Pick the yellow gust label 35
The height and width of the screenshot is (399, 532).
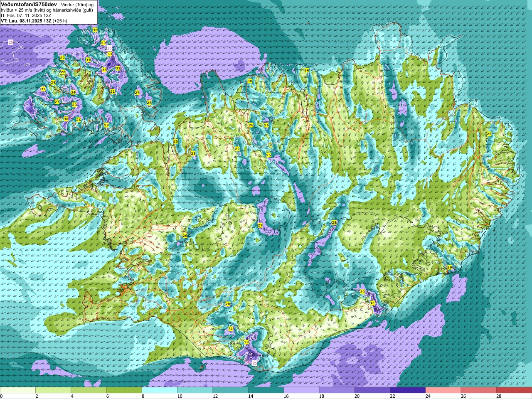click(104, 70)
